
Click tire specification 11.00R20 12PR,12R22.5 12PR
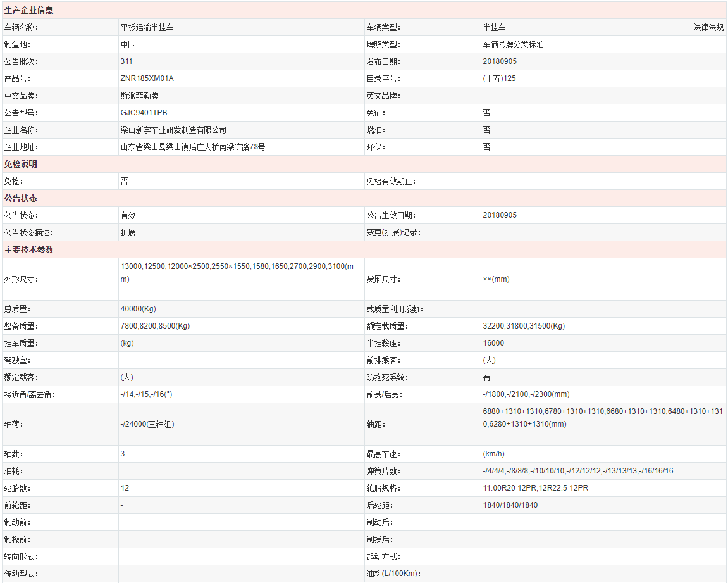[x=536, y=488]
